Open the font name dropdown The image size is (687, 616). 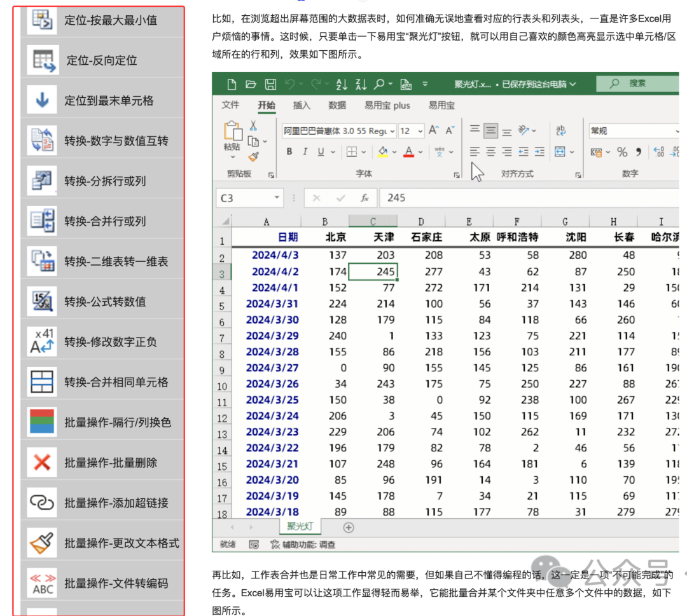coord(392,131)
